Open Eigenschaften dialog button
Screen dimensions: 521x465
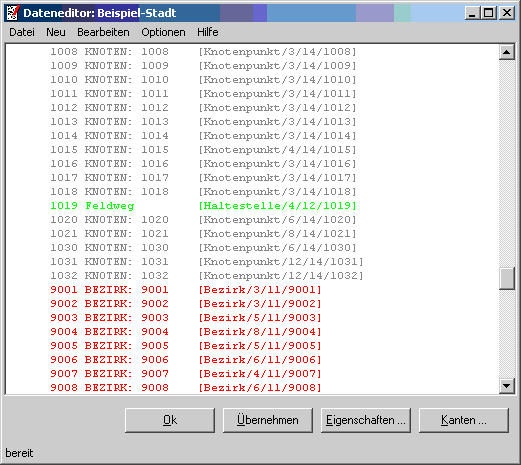click(x=366, y=420)
